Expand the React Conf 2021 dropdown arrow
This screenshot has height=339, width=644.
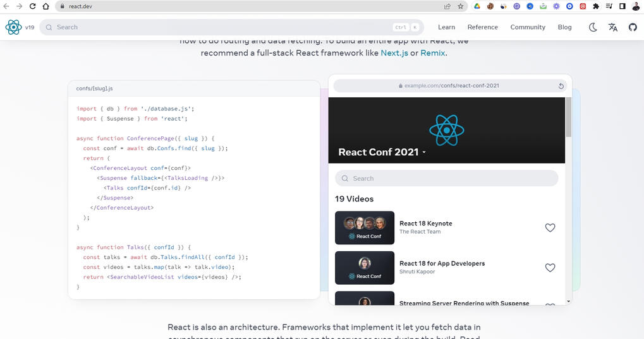pyautogui.click(x=424, y=152)
